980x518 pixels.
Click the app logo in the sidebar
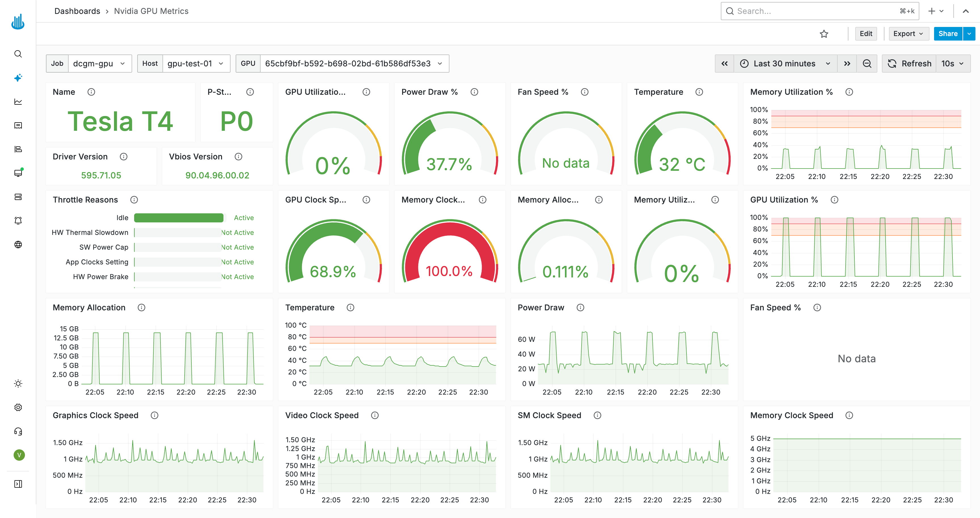(x=18, y=21)
